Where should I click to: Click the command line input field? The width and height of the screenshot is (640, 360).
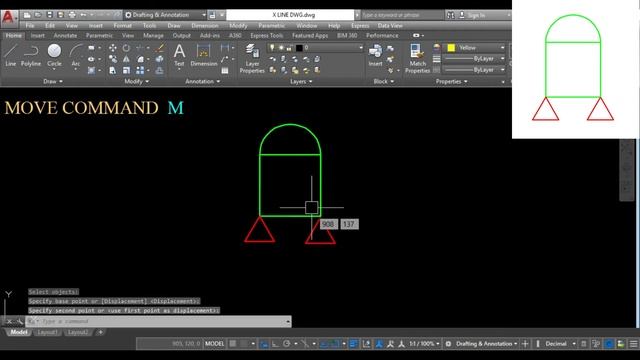pyautogui.click(x=159, y=321)
